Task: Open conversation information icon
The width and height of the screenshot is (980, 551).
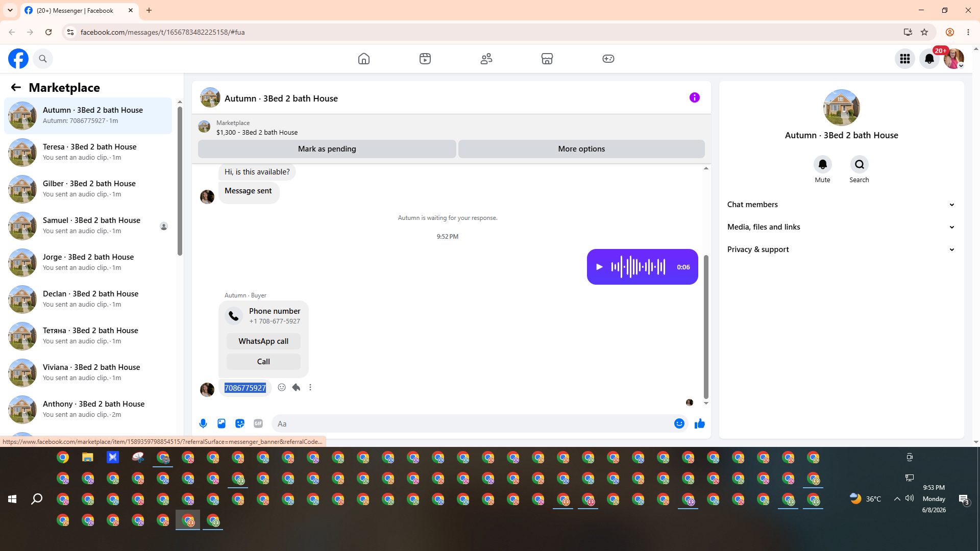Action: (695, 97)
